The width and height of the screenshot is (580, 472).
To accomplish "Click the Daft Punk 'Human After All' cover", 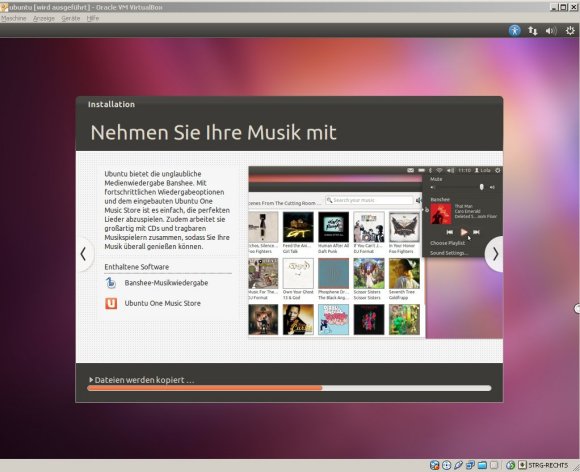I will 333,227.
